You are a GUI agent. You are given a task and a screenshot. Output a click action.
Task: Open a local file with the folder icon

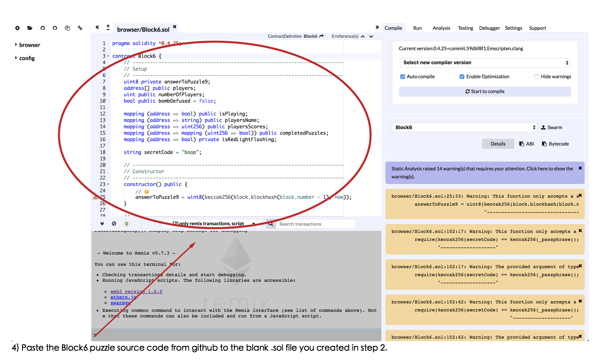pos(30,28)
